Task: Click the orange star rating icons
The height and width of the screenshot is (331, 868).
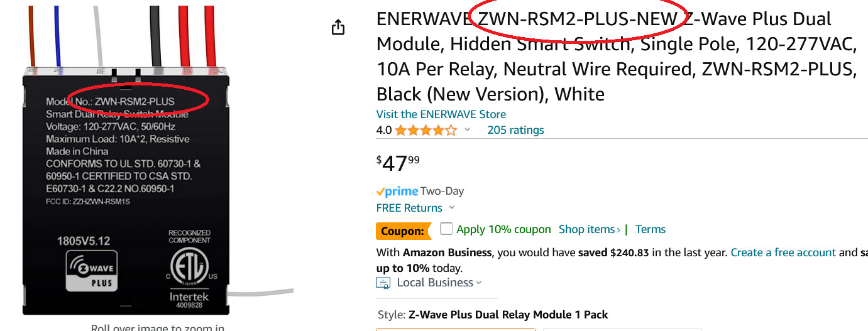Action: (x=426, y=131)
